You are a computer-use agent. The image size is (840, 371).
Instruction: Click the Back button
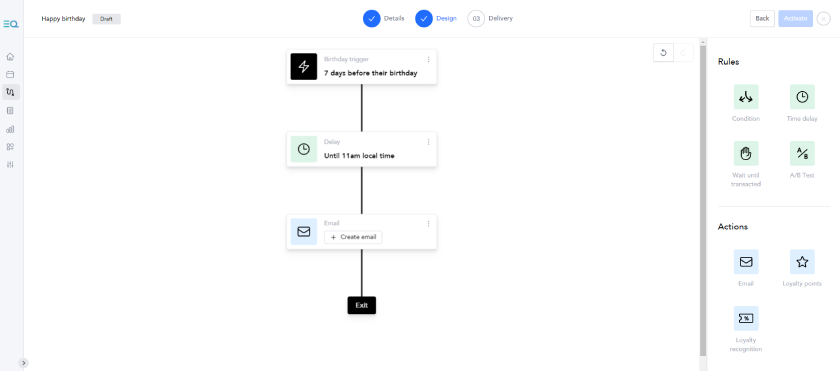tap(762, 18)
